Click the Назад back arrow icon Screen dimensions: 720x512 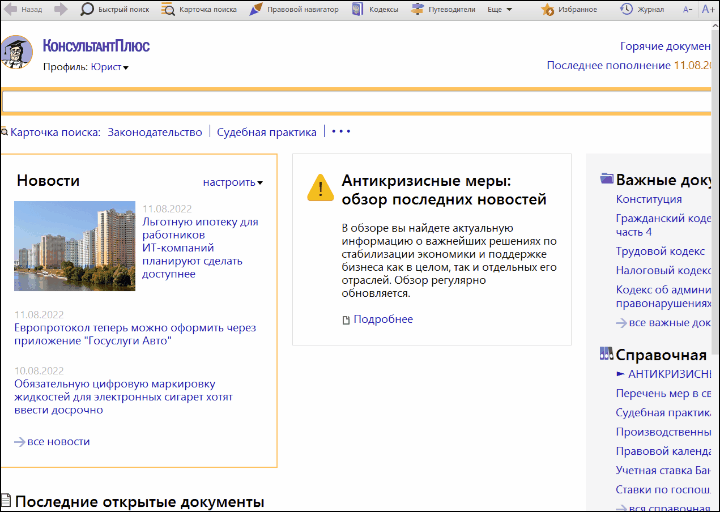10,9
